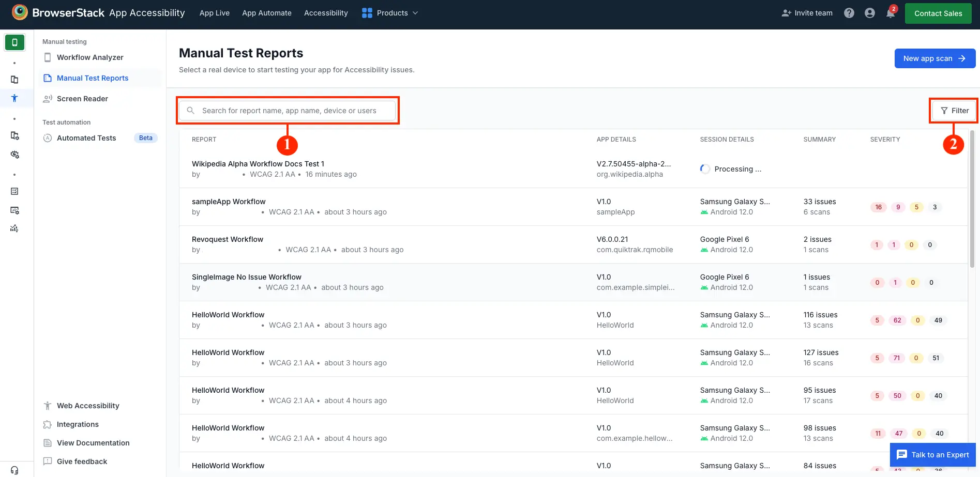980x477 pixels.
Task: Start a New app scan
Action: 935,58
